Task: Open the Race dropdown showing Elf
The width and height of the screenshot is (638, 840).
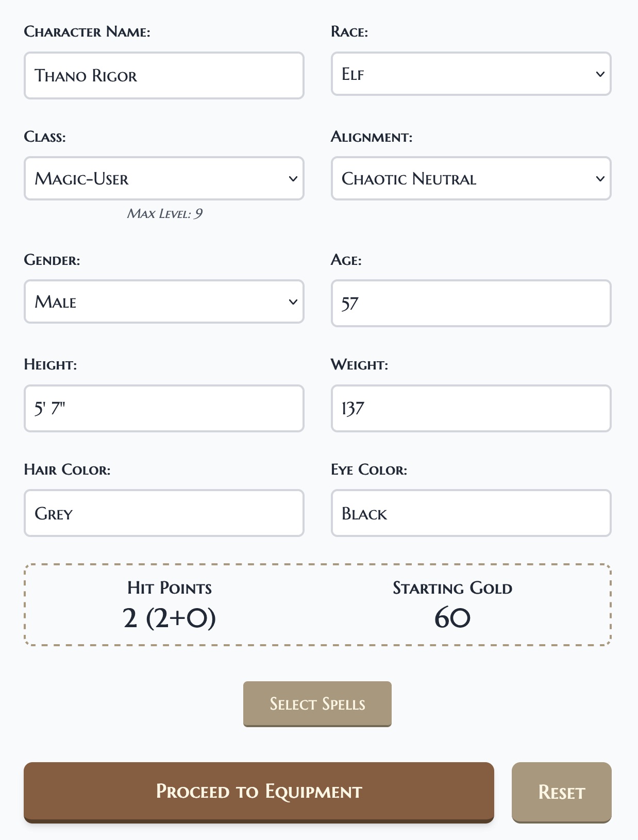Action: [471, 74]
